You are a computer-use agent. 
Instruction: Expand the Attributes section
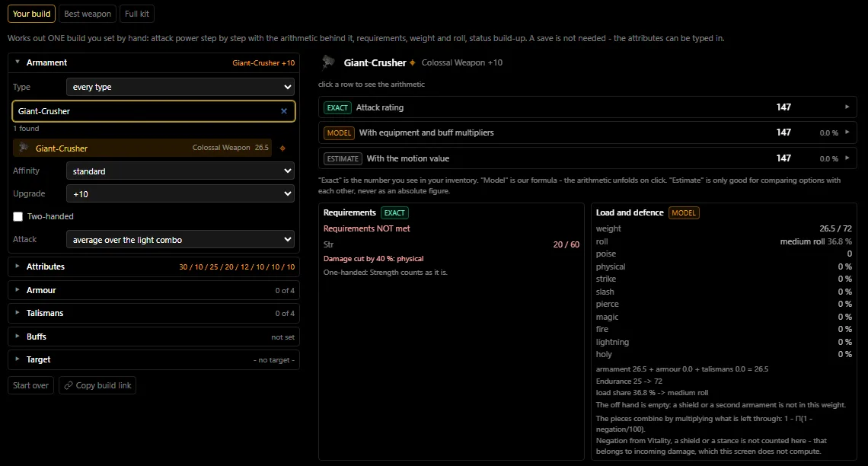click(x=153, y=267)
